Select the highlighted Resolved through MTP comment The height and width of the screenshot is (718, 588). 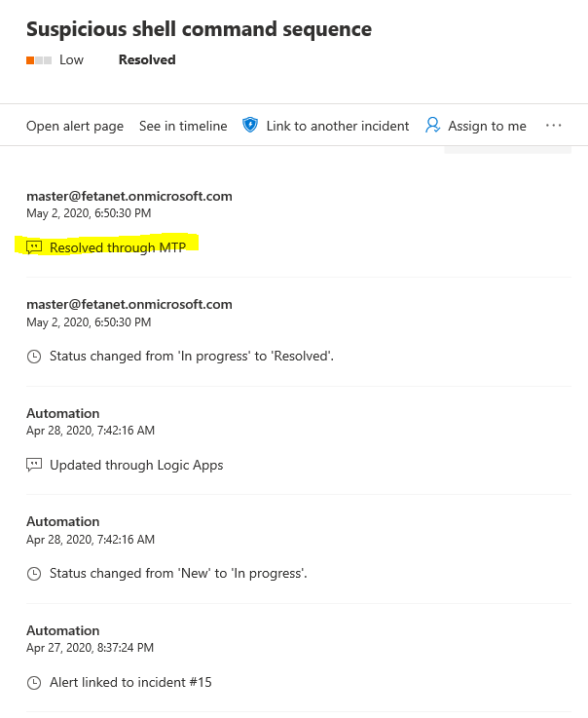point(117,247)
